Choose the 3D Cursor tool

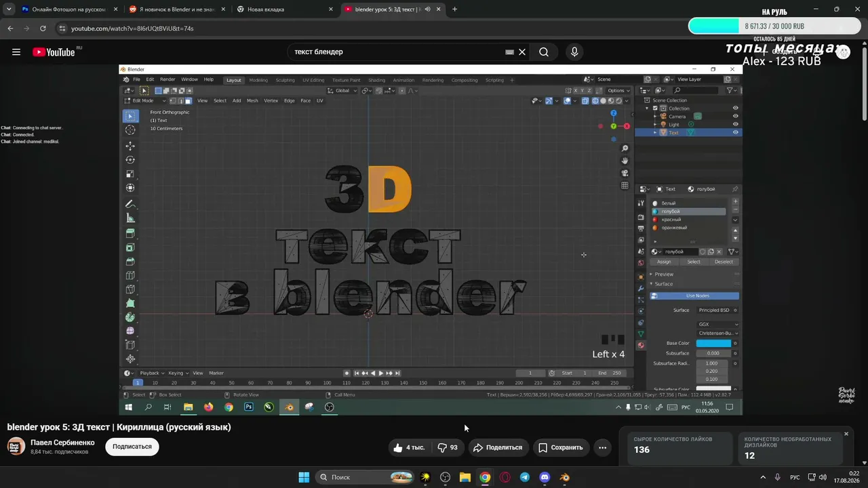(130, 130)
